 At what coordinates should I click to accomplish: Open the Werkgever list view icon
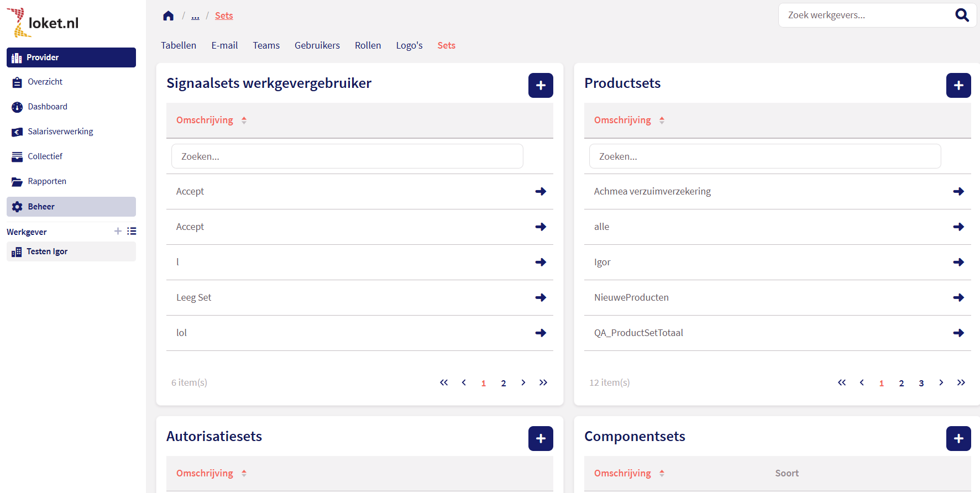pyautogui.click(x=132, y=231)
